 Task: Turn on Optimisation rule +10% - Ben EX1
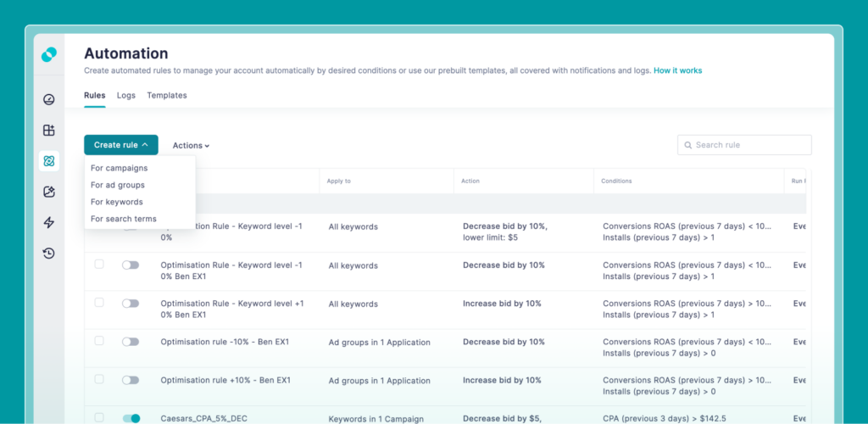point(131,380)
